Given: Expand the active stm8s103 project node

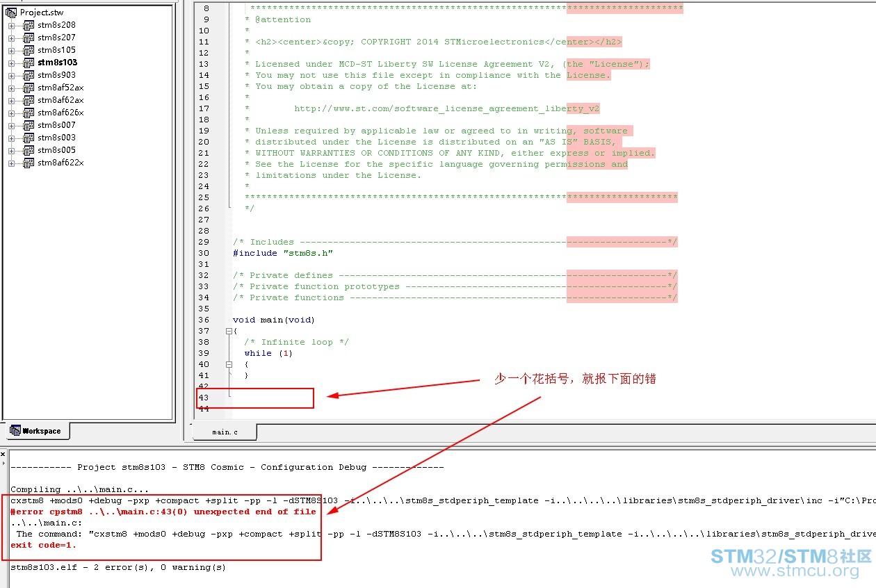Looking at the screenshot, I should [11, 63].
